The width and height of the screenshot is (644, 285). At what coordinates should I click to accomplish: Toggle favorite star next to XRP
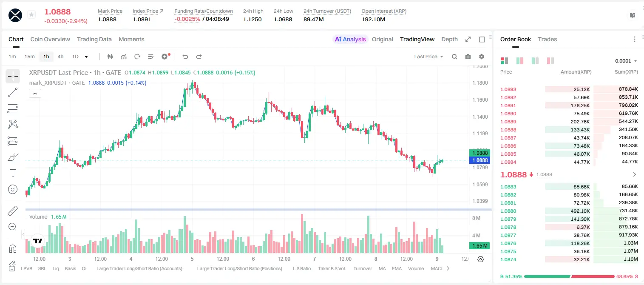31,15
